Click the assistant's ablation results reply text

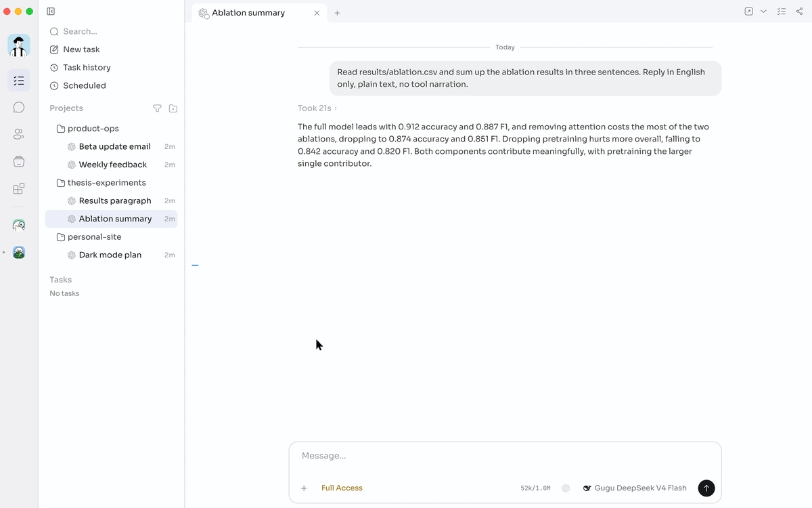(504, 145)
